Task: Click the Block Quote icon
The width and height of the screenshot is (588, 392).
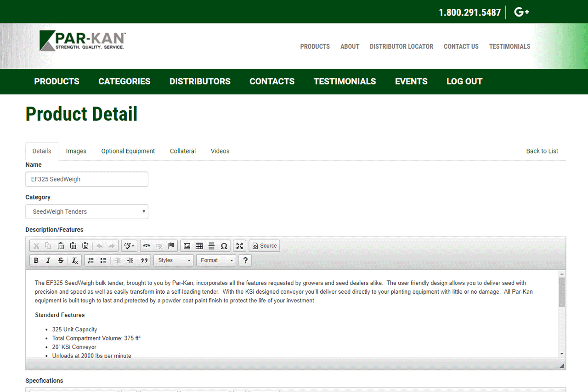Action: click(x=144, y=261)
